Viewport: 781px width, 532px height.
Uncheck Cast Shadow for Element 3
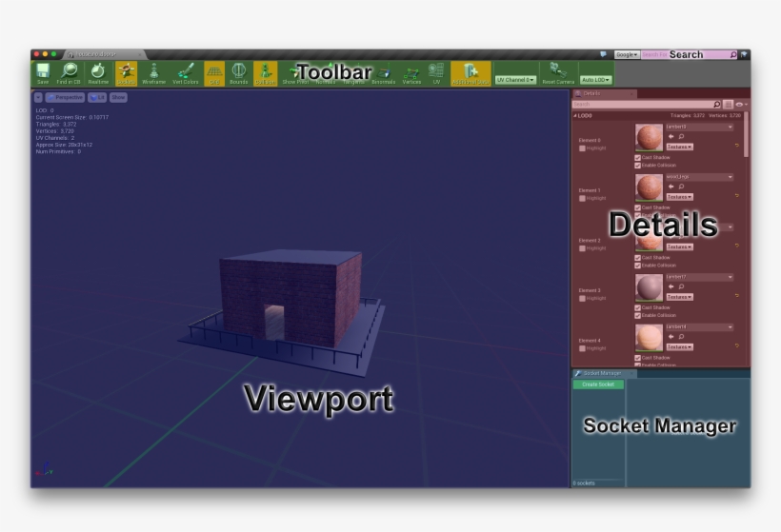pyautogui.click(x=637, y=308)
